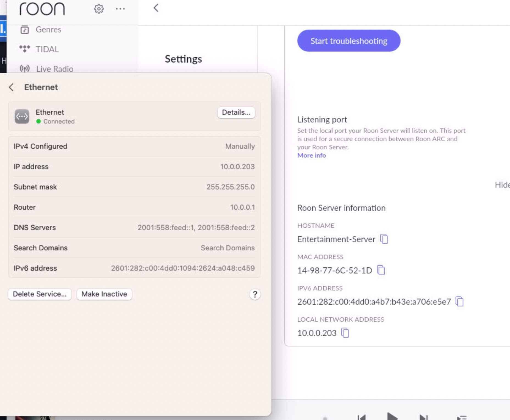Skip to next track in Roon

tap(423, 417)
